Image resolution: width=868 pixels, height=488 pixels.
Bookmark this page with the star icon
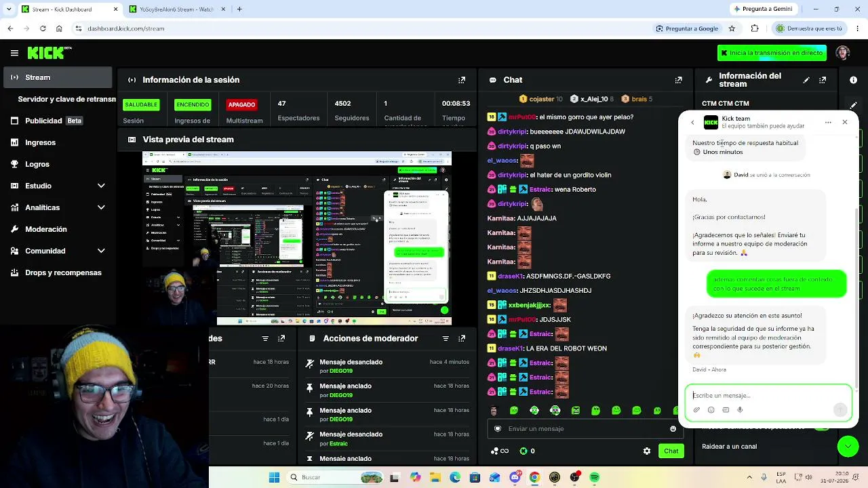click(x=732, y=28)
